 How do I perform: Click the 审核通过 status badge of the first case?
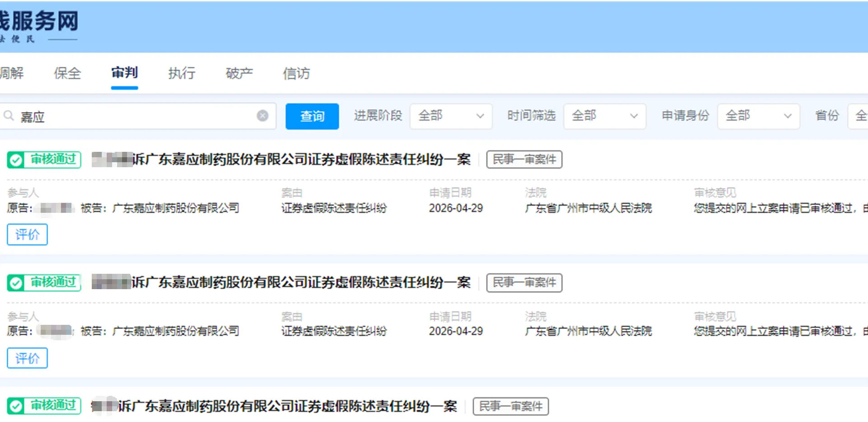(44, 159)
